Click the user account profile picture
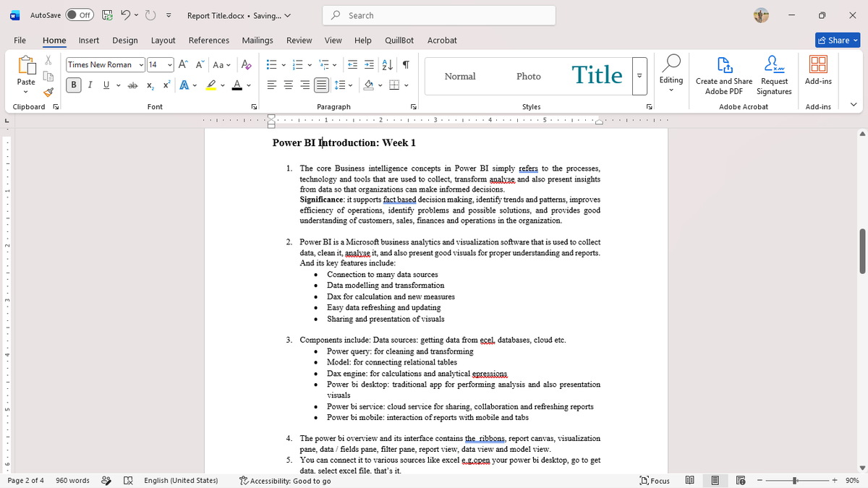Image resolution: width=868 pixels, height=488 pixels. [761, 15]
